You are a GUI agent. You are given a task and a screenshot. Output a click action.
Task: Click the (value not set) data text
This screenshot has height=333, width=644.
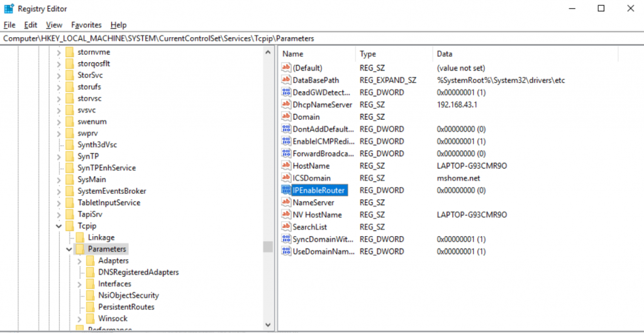coord(461,68)
